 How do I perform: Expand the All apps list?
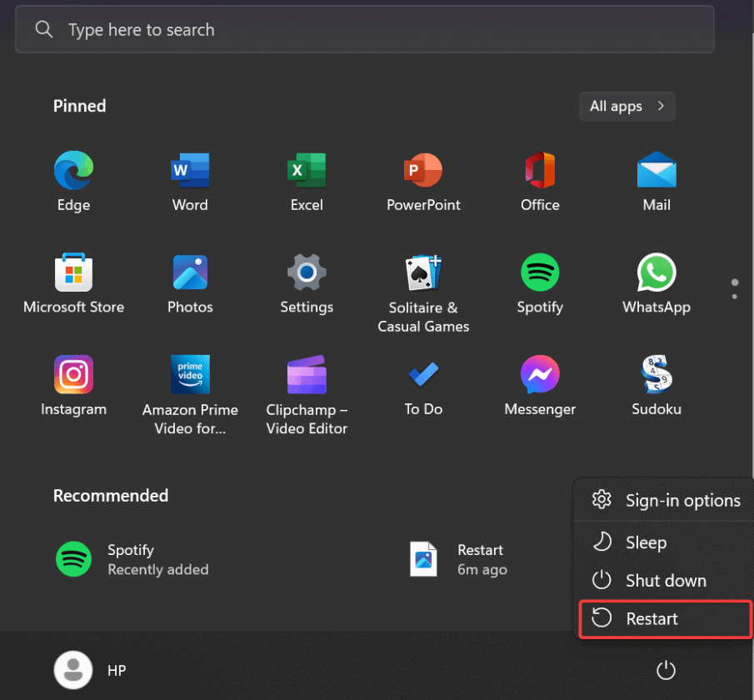pyautogui.click(x=627, y=107)
